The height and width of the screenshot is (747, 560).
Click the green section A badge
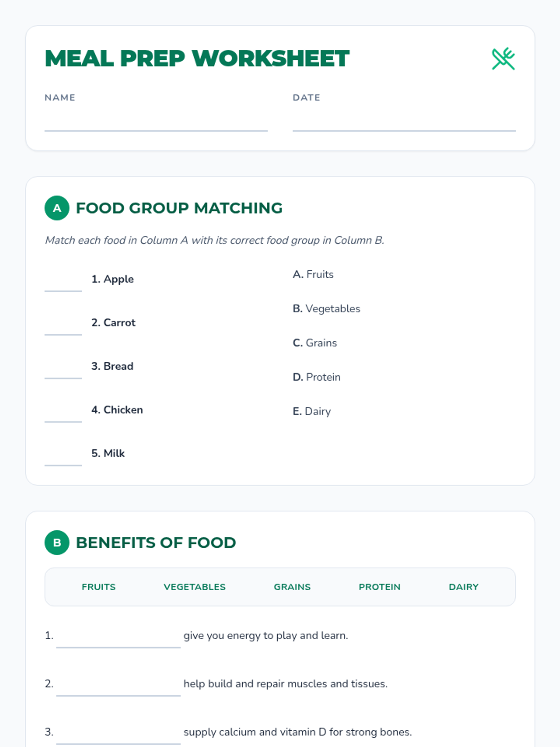point(57,208)
